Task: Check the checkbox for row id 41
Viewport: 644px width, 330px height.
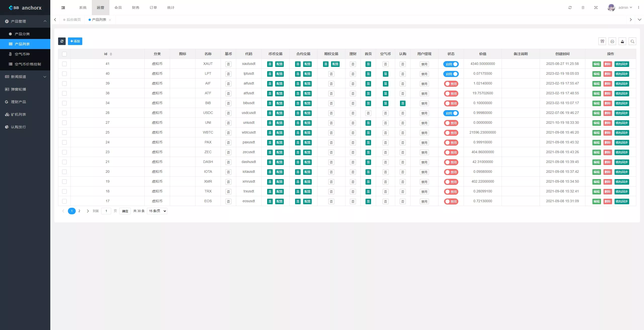Action: point(64,64)
